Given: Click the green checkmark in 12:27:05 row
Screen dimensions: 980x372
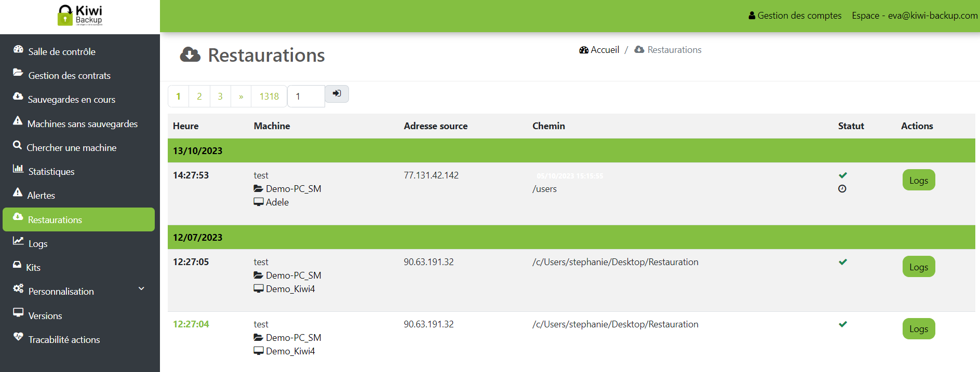Looking at the screenshot, I should [x=843, y=262].
